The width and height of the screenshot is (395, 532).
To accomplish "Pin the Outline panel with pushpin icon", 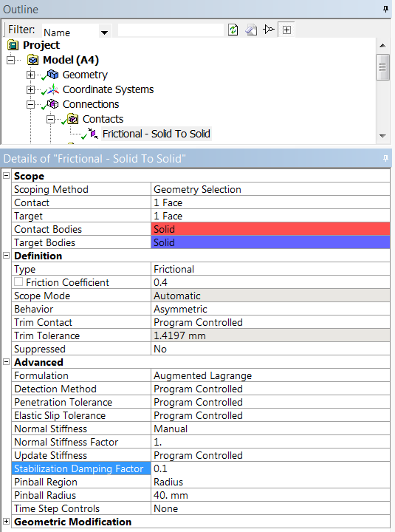I will point(385,9).
